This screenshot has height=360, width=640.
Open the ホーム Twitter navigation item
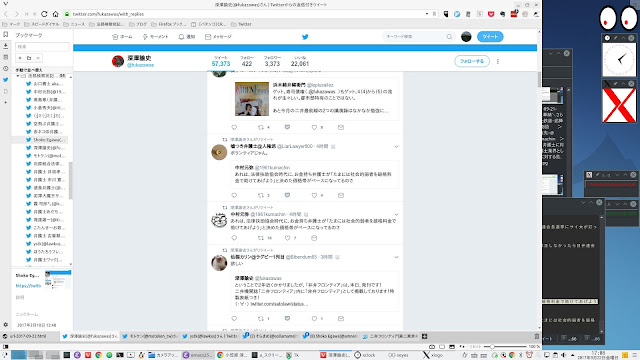[122, 37]
